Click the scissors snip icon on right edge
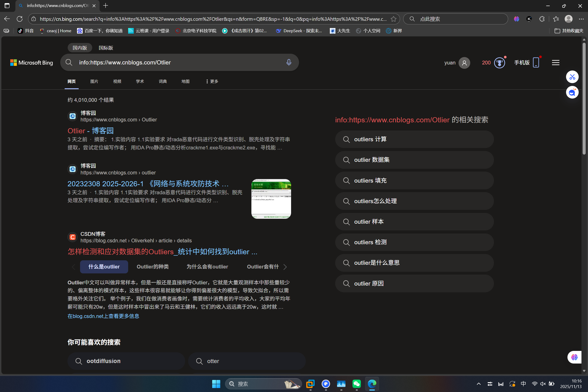588x392 pixels. pos(572,77)
